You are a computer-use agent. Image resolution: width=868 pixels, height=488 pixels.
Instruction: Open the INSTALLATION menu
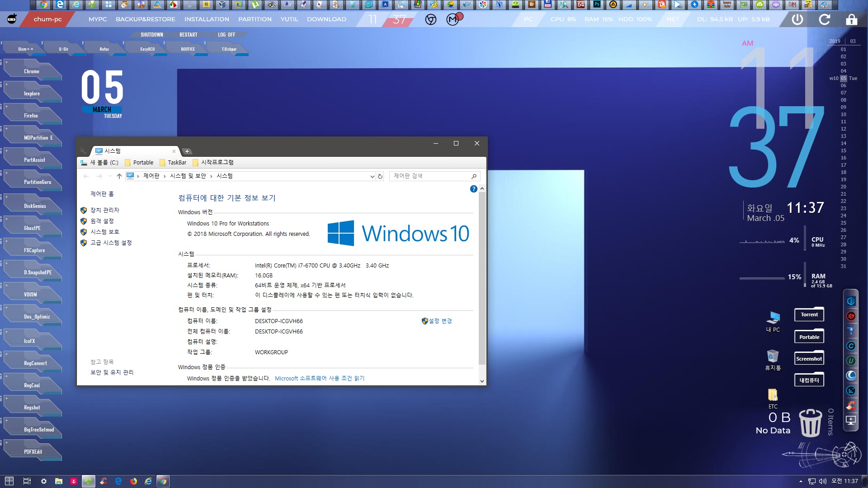coord(207,19)
